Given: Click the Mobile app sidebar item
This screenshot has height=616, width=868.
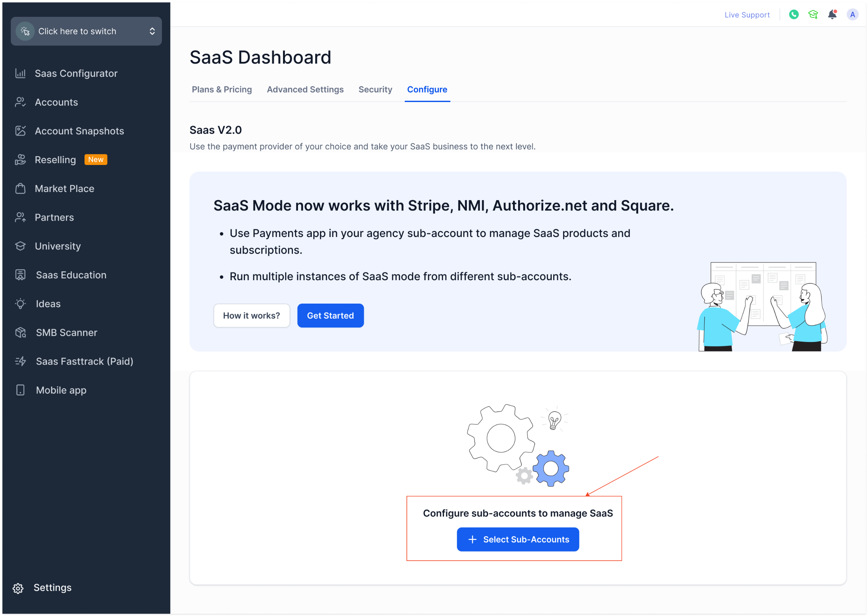Looking at the screenshot, I should [x=61, y=390].
